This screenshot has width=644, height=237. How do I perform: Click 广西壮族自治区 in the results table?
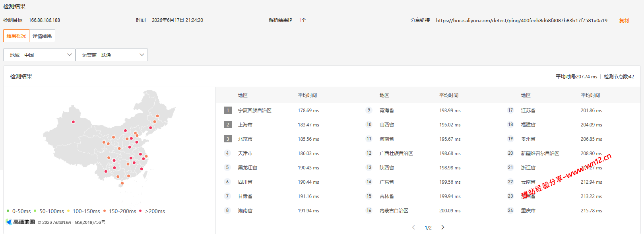tap(396, 153)
